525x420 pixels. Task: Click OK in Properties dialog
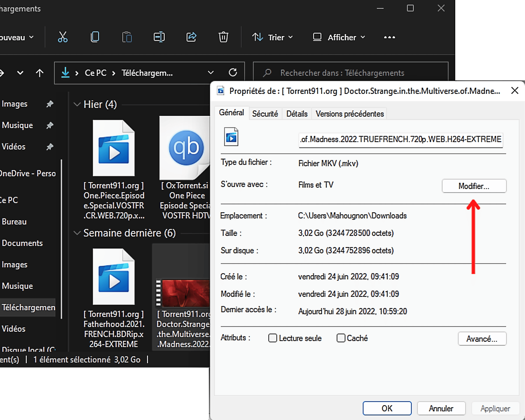tap(387, 408)
